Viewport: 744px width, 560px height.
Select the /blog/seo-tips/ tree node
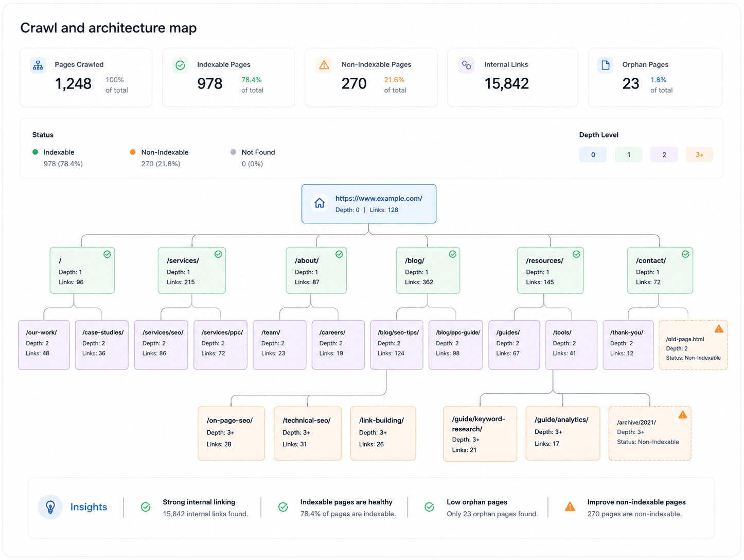pos(397,345)
